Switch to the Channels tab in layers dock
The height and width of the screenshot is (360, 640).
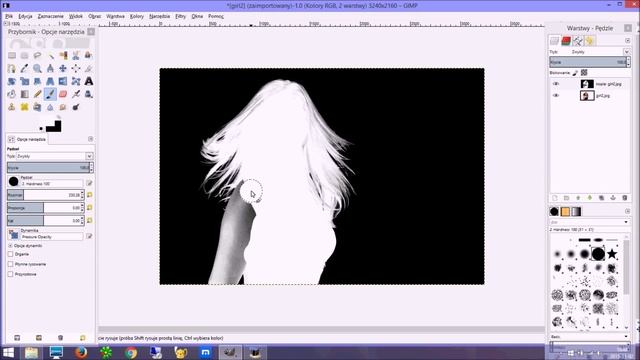(566, 41)
